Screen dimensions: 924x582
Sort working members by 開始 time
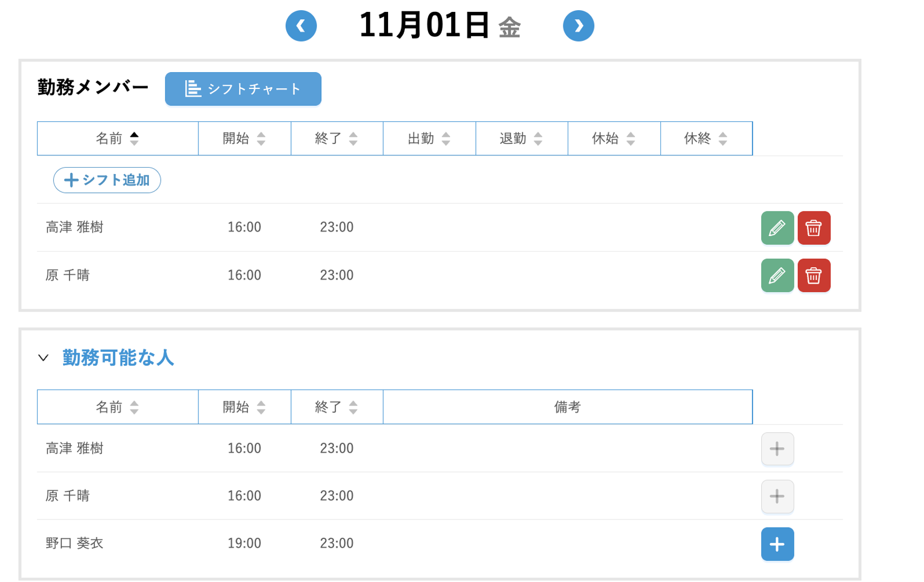[244, 138]
